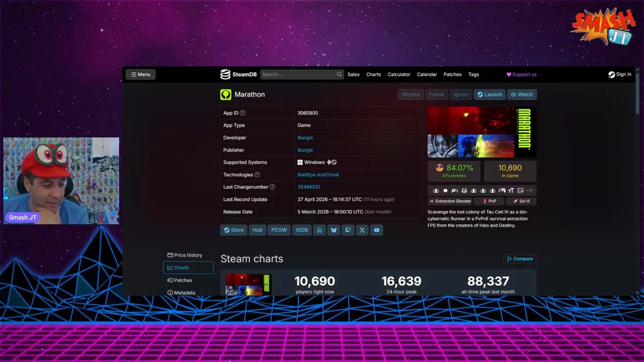Click the text size TT feature icon
Viewport: 644px width, 362px height.
click(511, 191)
